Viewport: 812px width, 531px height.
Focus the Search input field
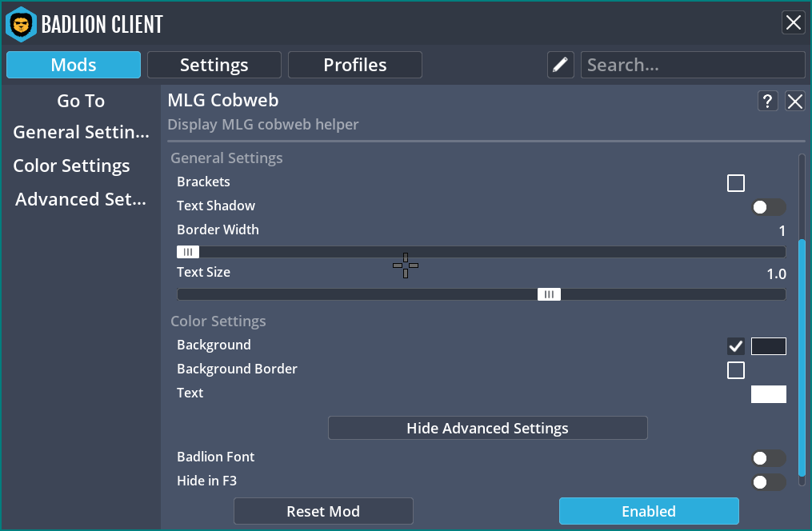pyautogui.click(x=693, y=65)
